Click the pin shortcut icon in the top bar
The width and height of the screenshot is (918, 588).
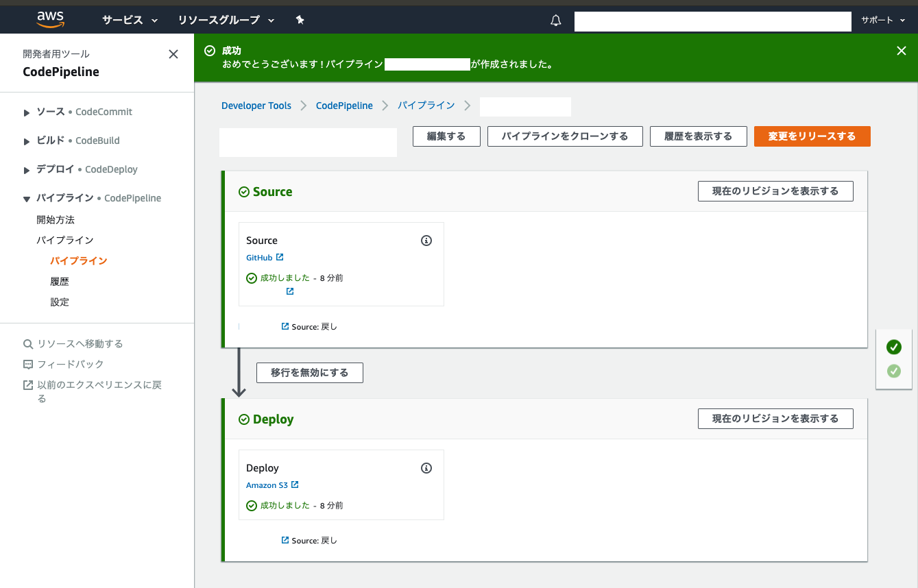[300, 20]
